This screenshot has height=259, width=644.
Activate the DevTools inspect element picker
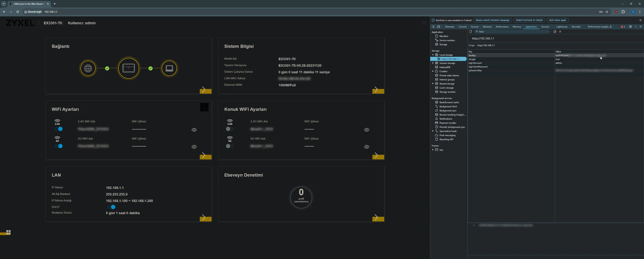coord(433,27)
